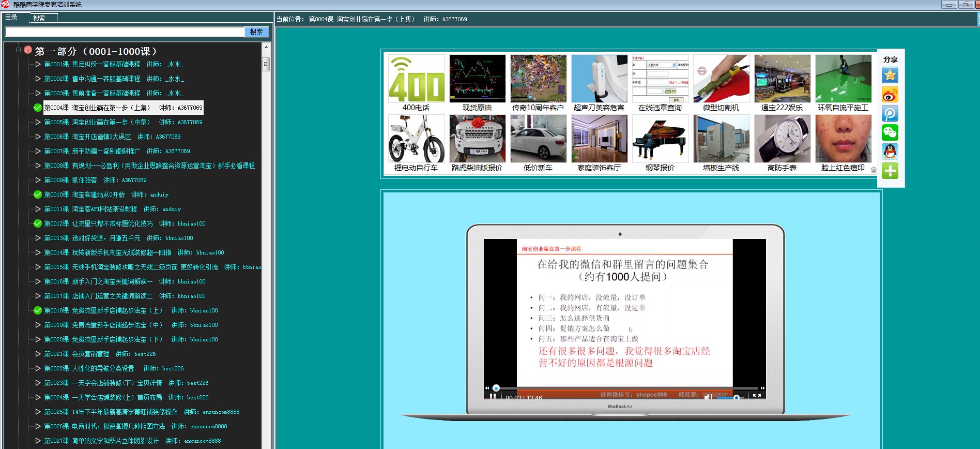Open more sharing options with green plus
Image resolution: width=980 pixels, height=449 pixels.
coord(890,171)
